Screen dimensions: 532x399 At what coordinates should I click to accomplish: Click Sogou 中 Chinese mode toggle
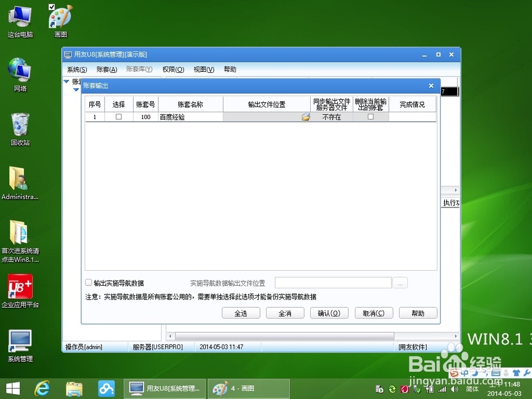(464, 373)
